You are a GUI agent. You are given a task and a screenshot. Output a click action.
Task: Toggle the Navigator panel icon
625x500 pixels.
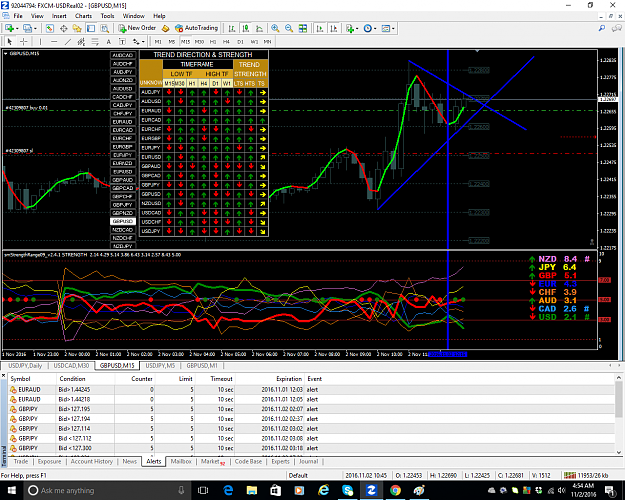tap(77, 28)
